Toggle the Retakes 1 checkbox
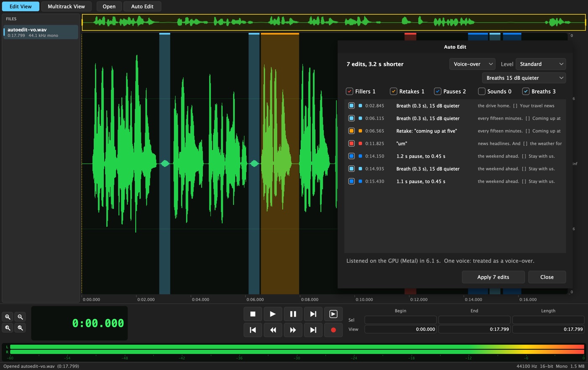The image size is (588, 370). point(394,91)
